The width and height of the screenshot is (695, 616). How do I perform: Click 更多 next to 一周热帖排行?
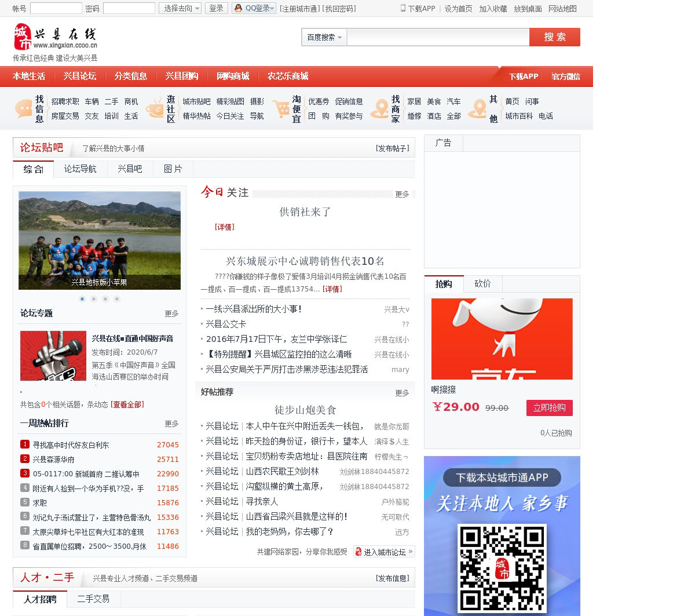click(171, 424)
